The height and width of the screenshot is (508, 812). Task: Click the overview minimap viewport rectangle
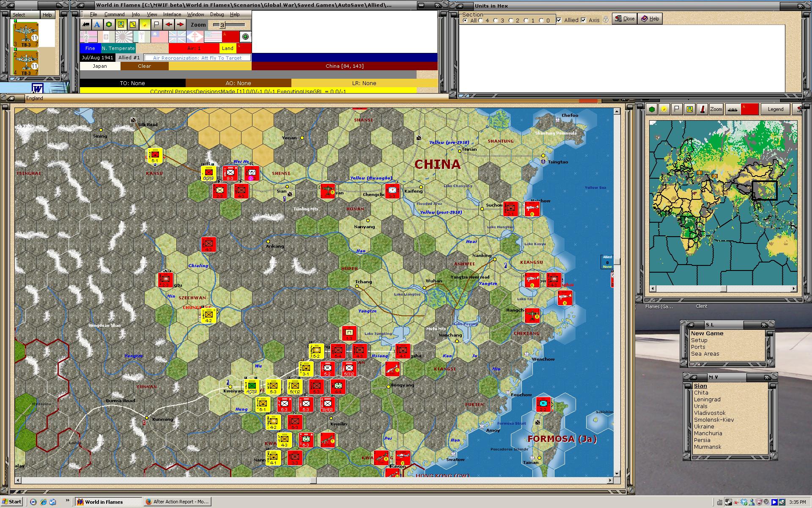click(765, 190)
